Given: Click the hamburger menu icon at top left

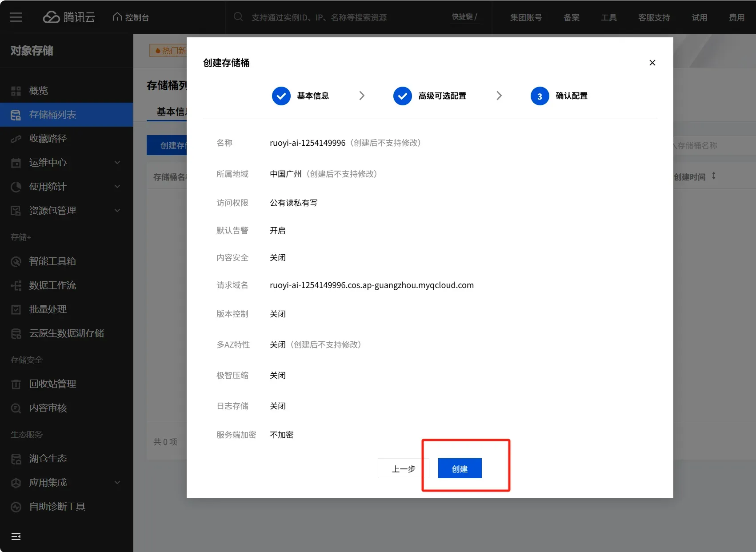Looking at the screenshot, I should [x=16, y=17].
